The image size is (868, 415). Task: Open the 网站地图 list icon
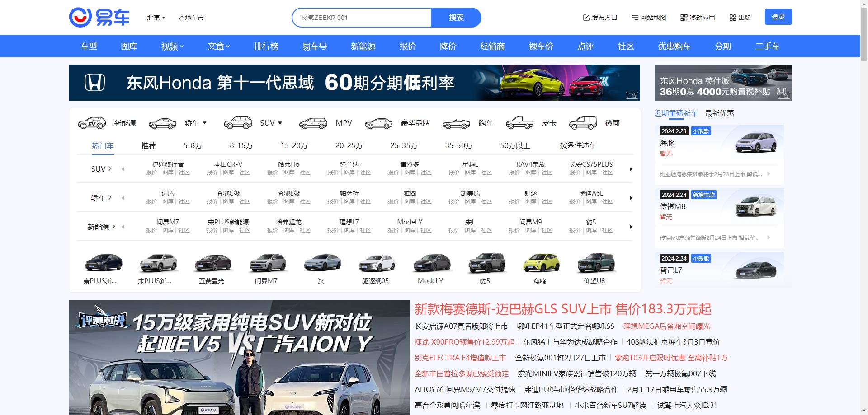click(x=635, y=18)
